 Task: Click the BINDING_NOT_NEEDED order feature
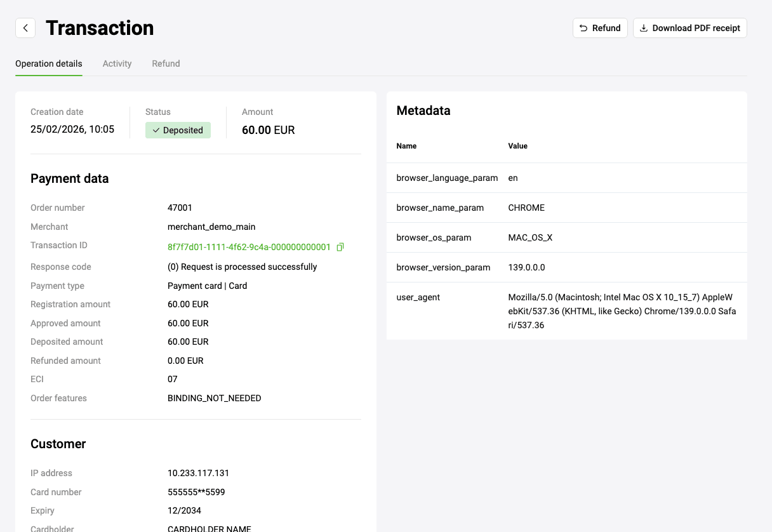coord(214,398)
